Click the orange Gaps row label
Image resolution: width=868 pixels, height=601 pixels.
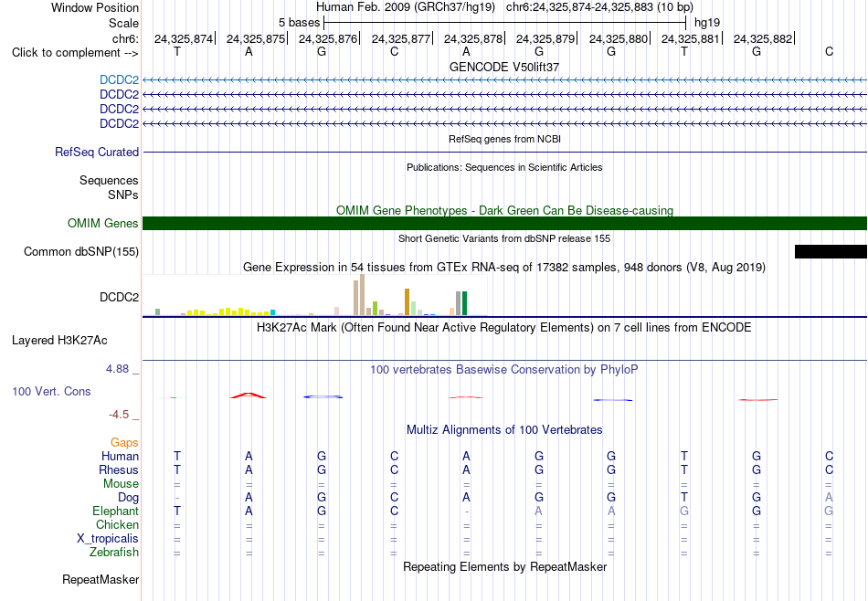(x=124, y=443)
